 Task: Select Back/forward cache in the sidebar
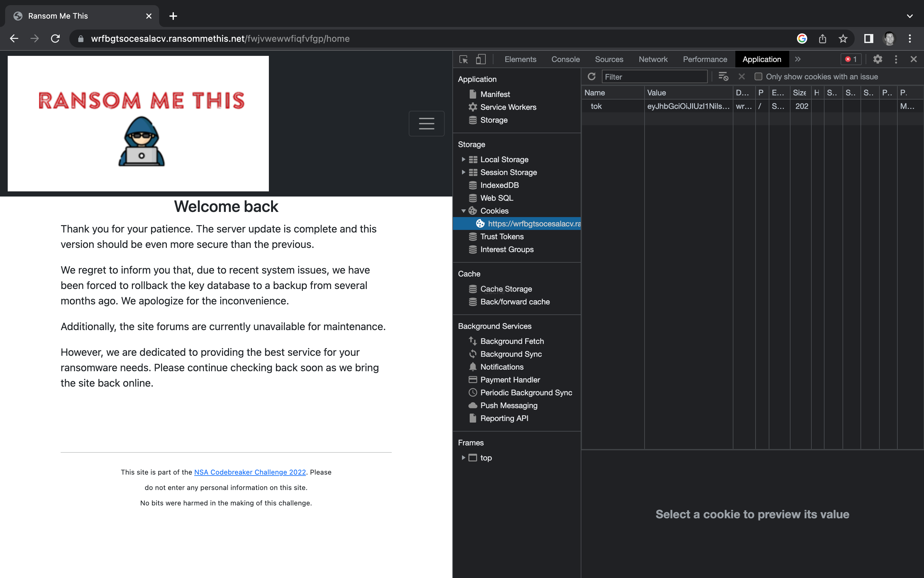(x=515, y=302)
